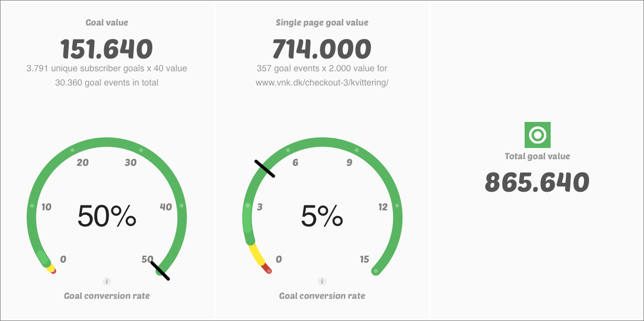Click the www.vnk.dk/checkout-3/kvittering/ URL text

[322, 83]
